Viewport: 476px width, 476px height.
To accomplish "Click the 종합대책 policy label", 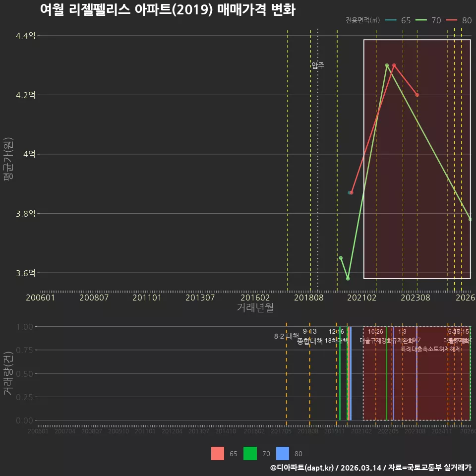I will click(x=309, y=341).
